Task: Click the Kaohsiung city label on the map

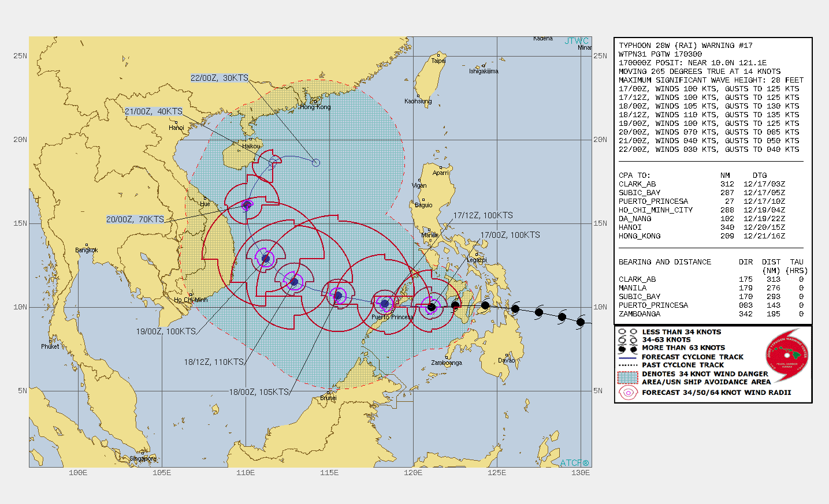Action: click(x=418, y=101)
